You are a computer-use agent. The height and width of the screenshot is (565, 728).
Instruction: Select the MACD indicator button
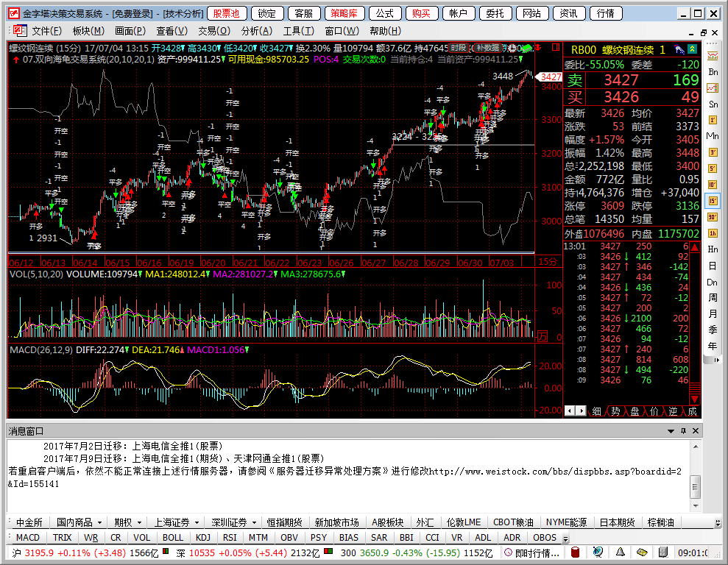(x=28, y=537)
